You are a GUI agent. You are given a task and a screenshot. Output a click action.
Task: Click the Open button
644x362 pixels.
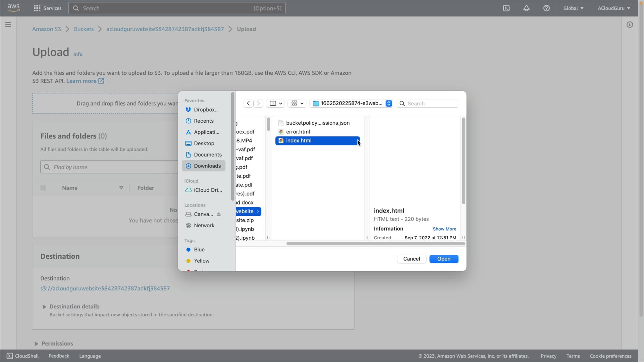pyautogui.click(x=443, y=259)
